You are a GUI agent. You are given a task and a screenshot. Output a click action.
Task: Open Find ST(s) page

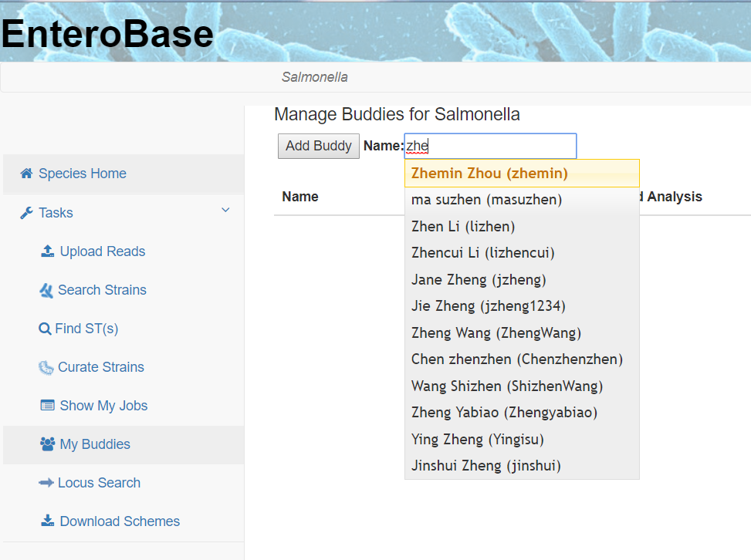86,329
